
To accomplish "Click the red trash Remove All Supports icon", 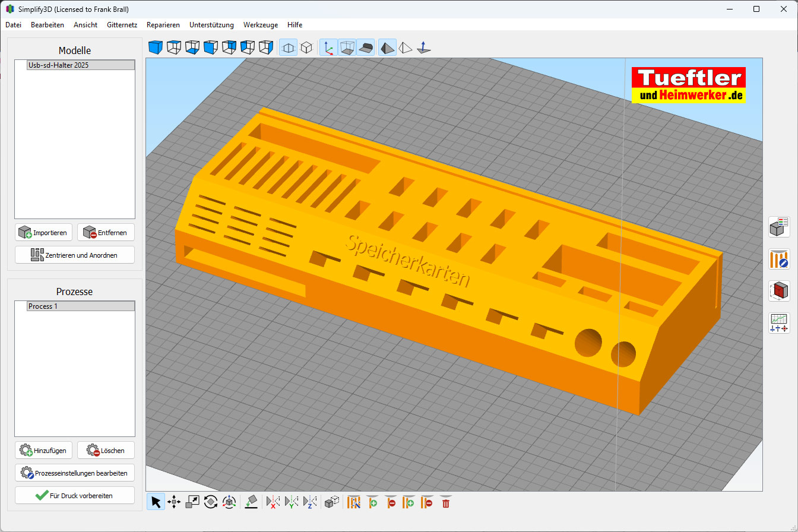I will 446,502.
